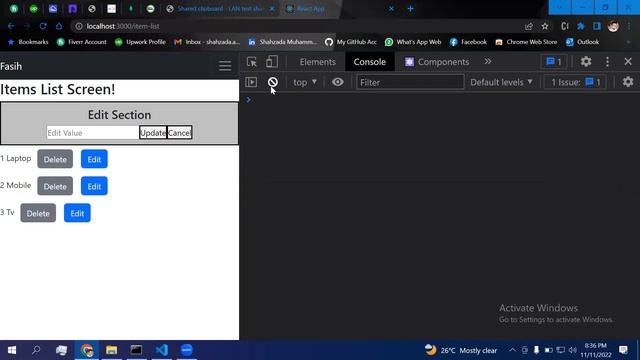Delete the Mobile item
640x360 pixels.
point(55,186)
